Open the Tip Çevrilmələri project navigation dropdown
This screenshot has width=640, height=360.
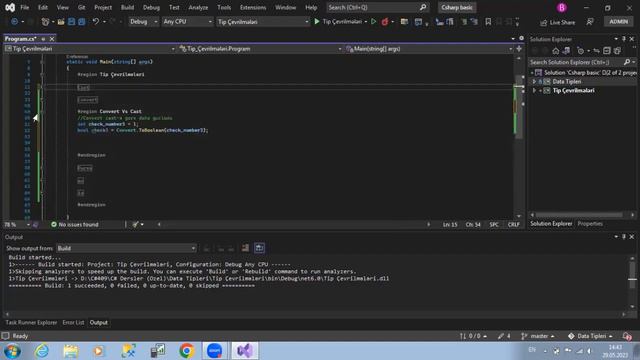tap(90, 49)
